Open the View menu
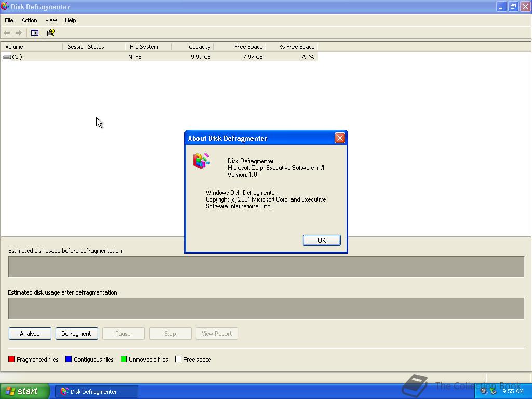Image resolution: width=532 pixels, height=399 pixels. (x=51, y=20)
